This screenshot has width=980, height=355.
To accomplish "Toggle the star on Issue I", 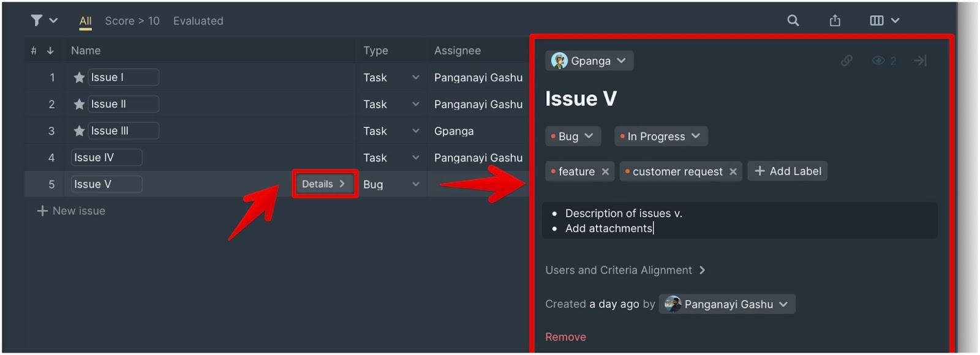I will pyautogui.click(x=79, y=77).
